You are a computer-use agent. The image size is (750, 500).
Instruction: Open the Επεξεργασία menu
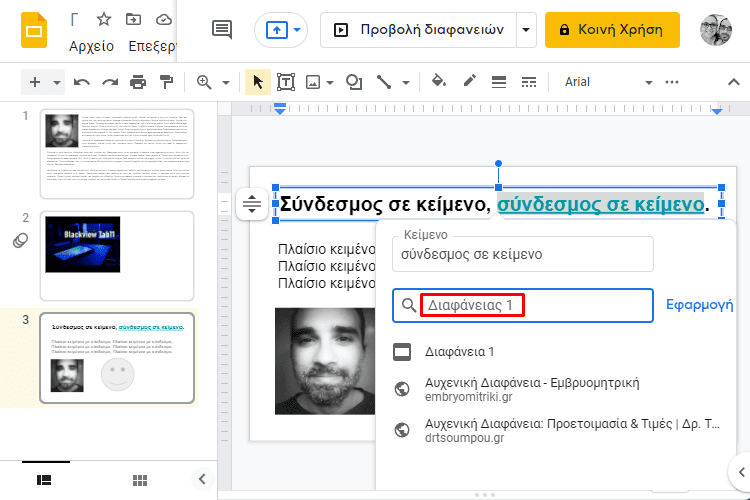point(152,46)
